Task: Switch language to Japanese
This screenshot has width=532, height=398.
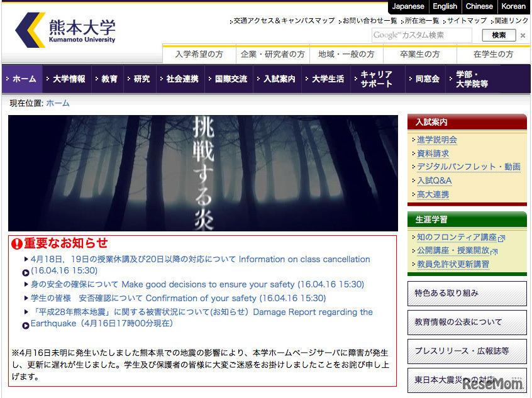Action: tap(408, 6)
